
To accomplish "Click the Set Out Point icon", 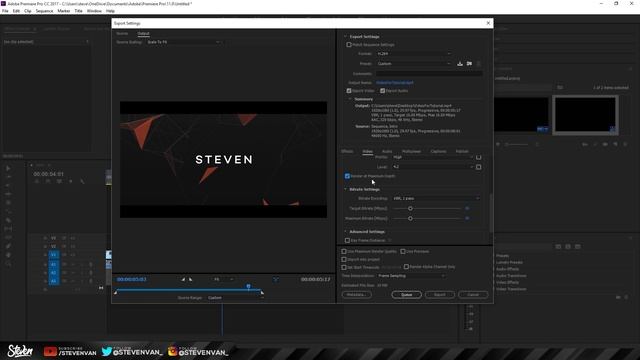I will (x=190, y=280).
